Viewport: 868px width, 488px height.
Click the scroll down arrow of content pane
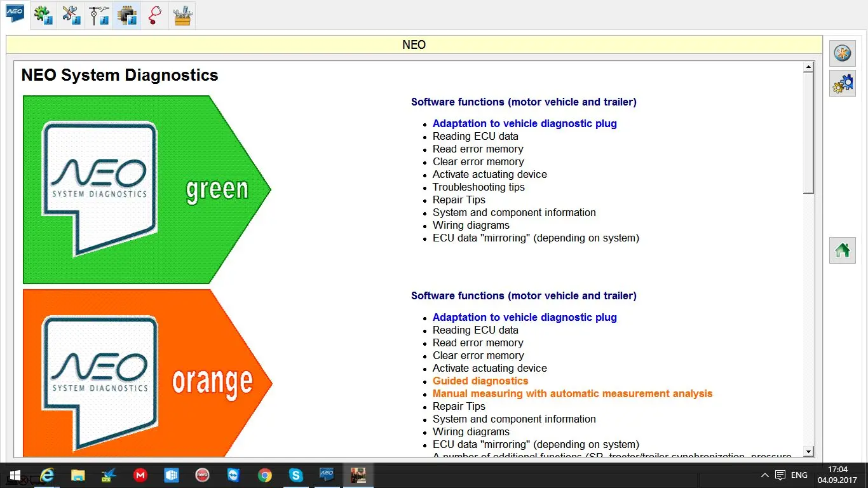[x=809, y=452]
